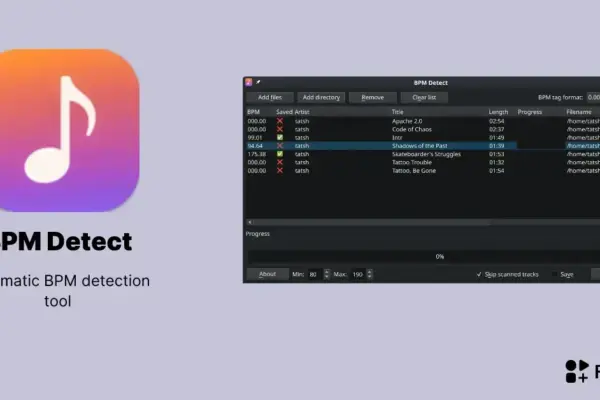Viewport: 600px width, 400px height.
Task: Click the green check icon for Skateboarder's Struggles
Action: (x=280, y=154)
